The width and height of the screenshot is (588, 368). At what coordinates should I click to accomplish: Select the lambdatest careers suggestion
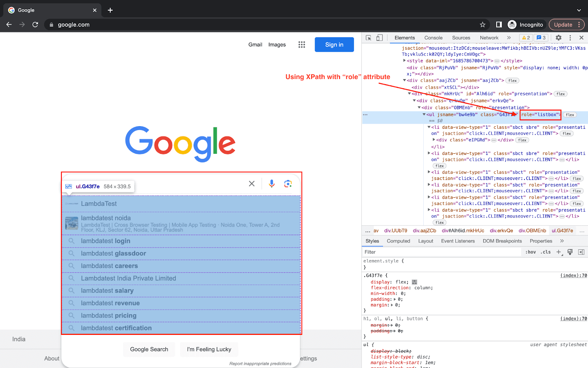pyautogui.click(x=110, y=266)
